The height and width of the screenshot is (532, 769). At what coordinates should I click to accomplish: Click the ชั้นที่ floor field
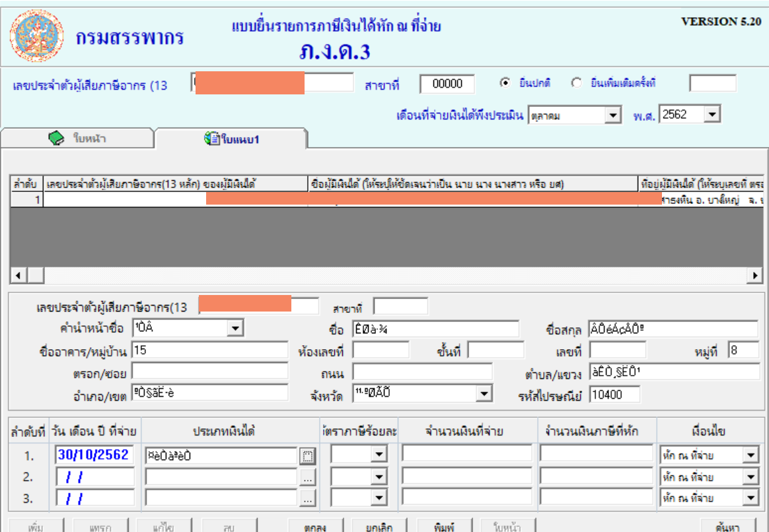495,350
